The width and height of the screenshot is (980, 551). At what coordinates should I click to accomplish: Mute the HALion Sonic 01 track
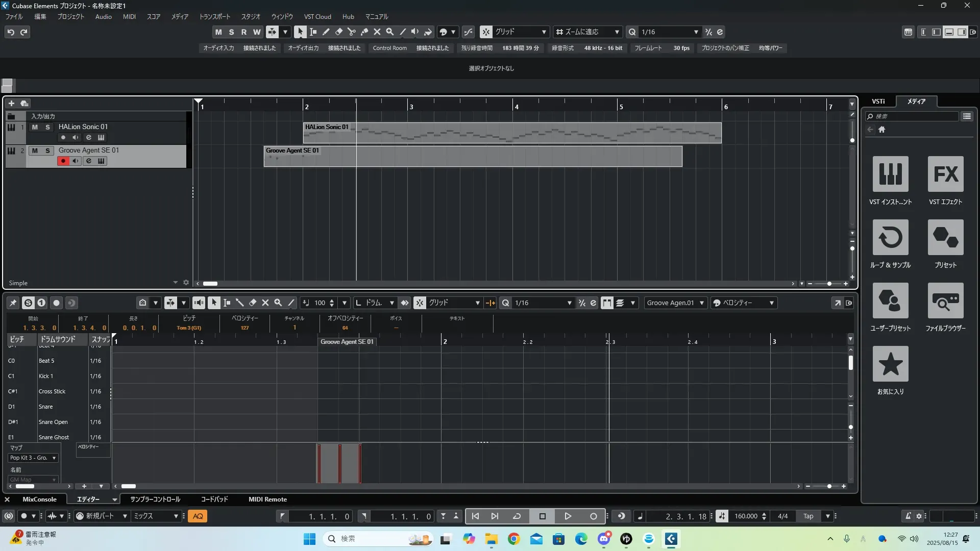pyautogui.click(x=35, y=127)
